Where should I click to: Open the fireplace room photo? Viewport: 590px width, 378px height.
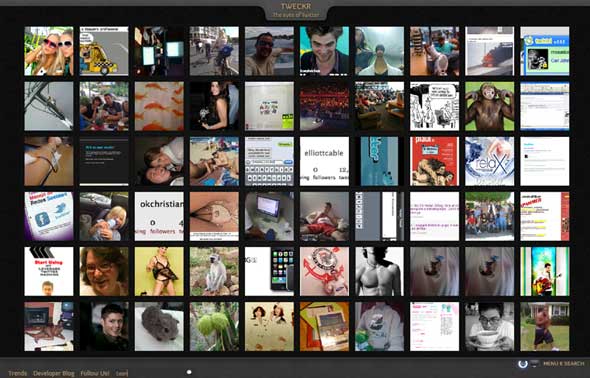click(x=49, y=326)
